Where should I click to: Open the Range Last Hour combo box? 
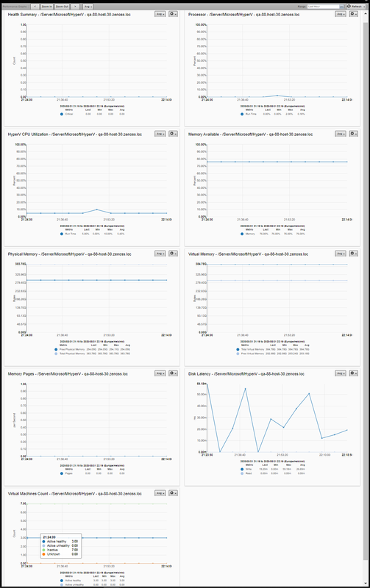click(x=325, y=7)
